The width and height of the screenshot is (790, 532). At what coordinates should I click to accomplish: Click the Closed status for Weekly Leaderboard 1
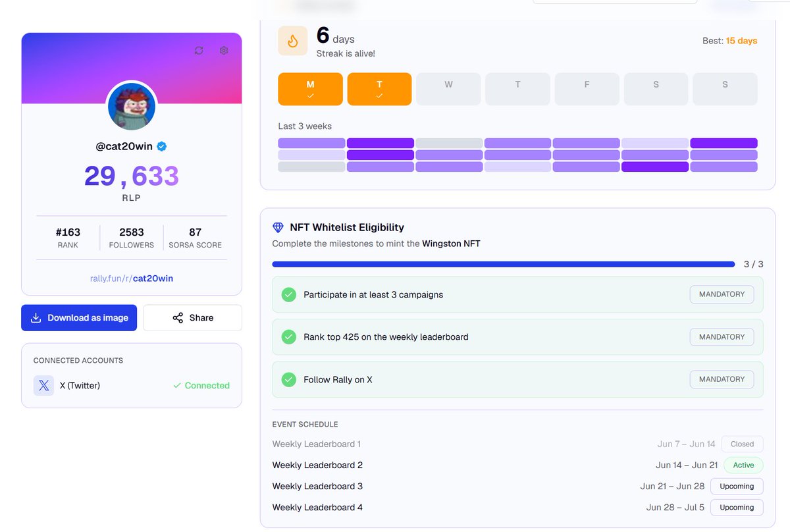pos(742,444)
